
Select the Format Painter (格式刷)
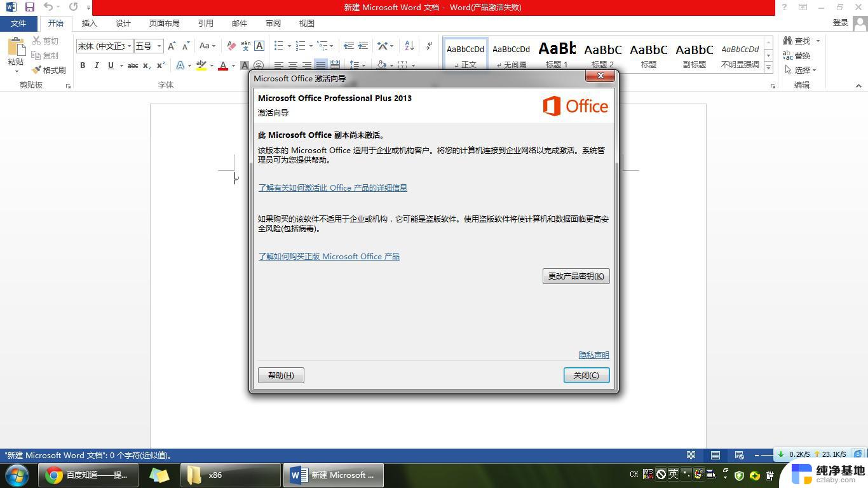click(49, 70)
